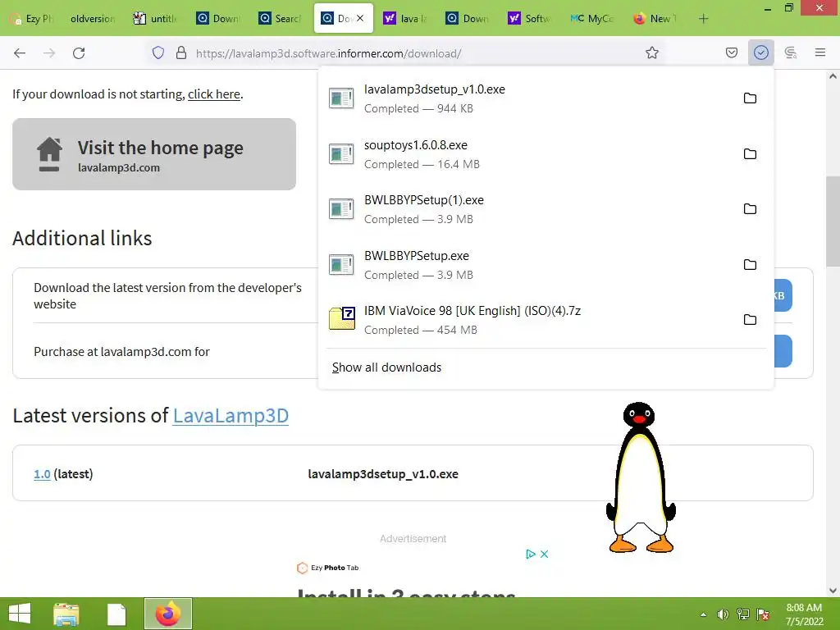This screenshot has height=630, width=840.
Task: Click the 'Download the latest version' row text
Action: pyautogui.click(x=167, y=295)
